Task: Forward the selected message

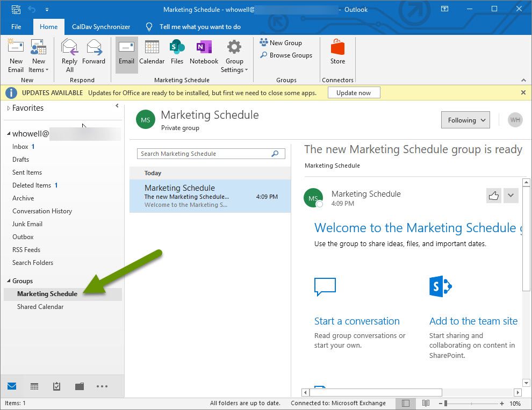Action: (x=94, y=53)
